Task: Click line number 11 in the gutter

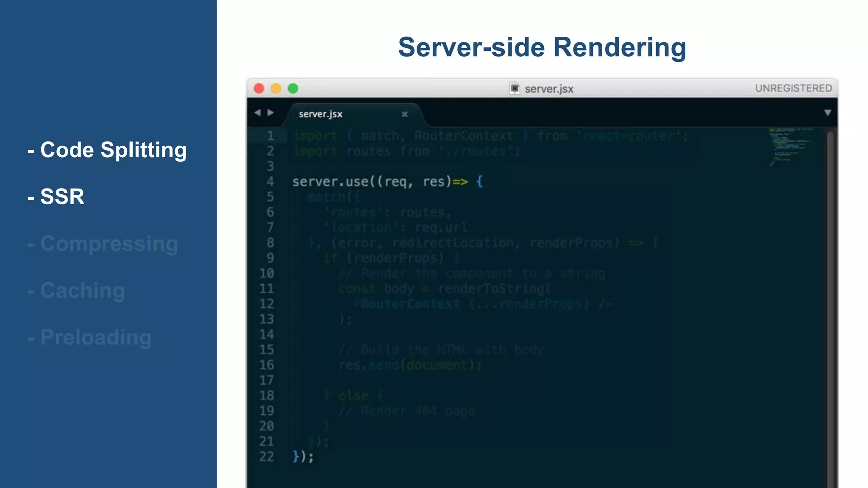Action: 267,289
